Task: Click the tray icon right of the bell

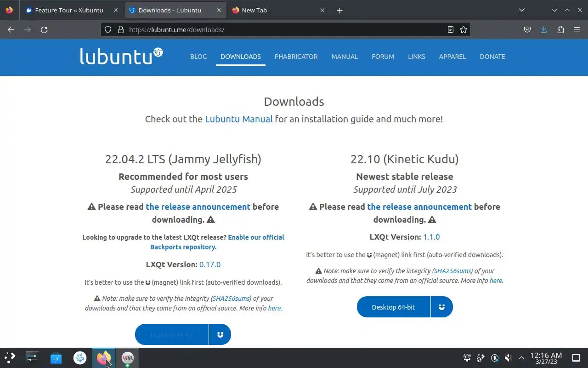Action: pyautogui.click(x=481, y=358)
